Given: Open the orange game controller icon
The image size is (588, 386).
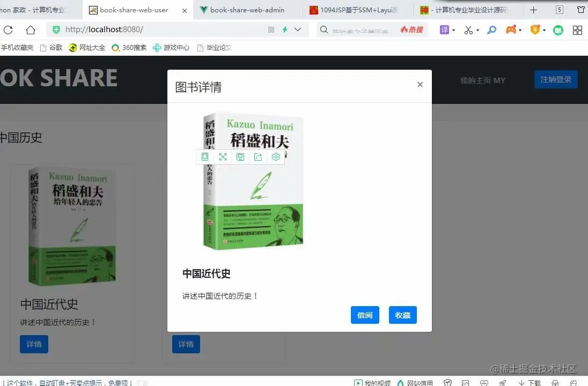Looking at the screenshot, I should pos(511,29).
